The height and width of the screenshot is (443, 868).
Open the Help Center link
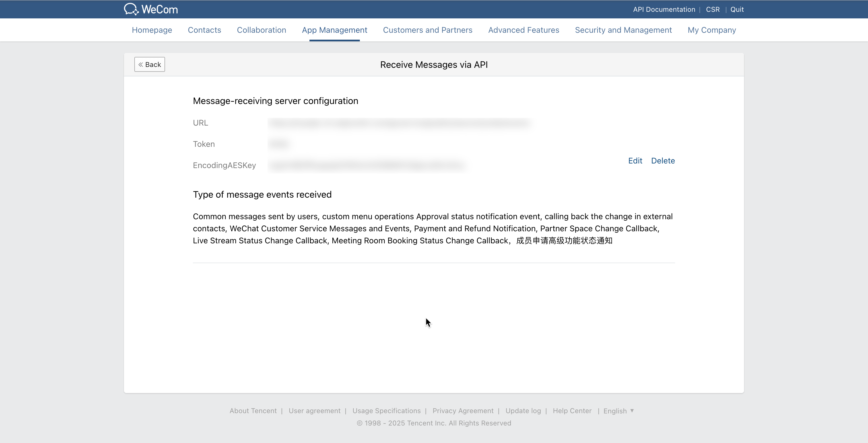click(572, 411)
